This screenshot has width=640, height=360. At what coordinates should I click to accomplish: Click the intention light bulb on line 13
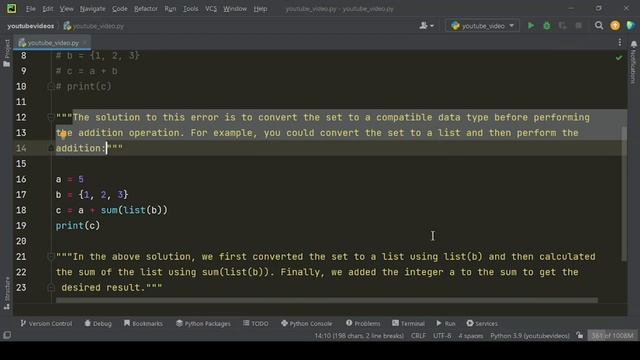pyautogui.click(x=63, y=134)
